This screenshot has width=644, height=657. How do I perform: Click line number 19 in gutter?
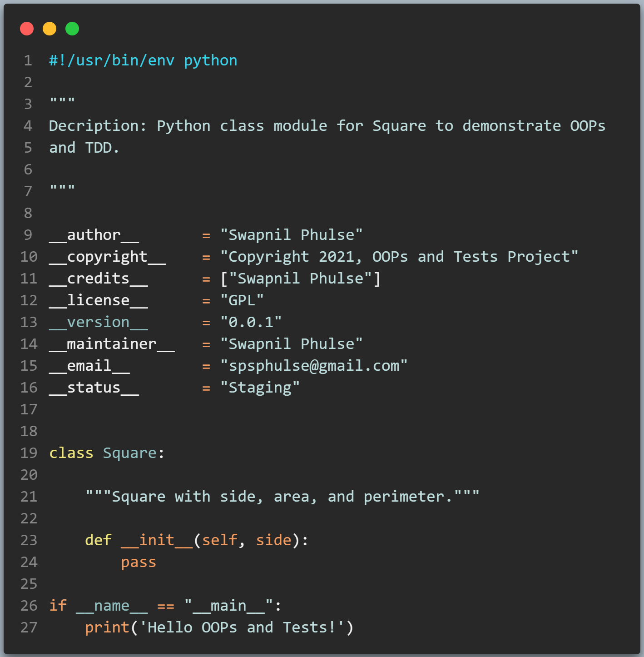pyautogui.click(x=29, y=453)
